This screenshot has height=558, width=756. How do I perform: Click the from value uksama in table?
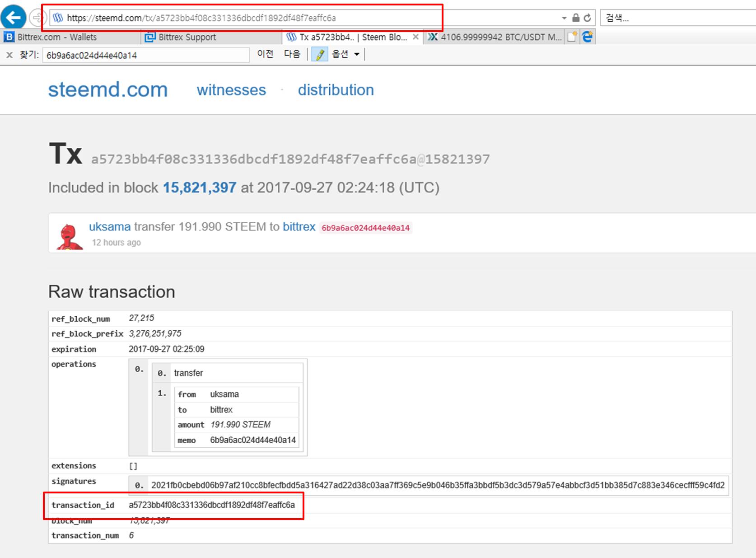[224, 394]
